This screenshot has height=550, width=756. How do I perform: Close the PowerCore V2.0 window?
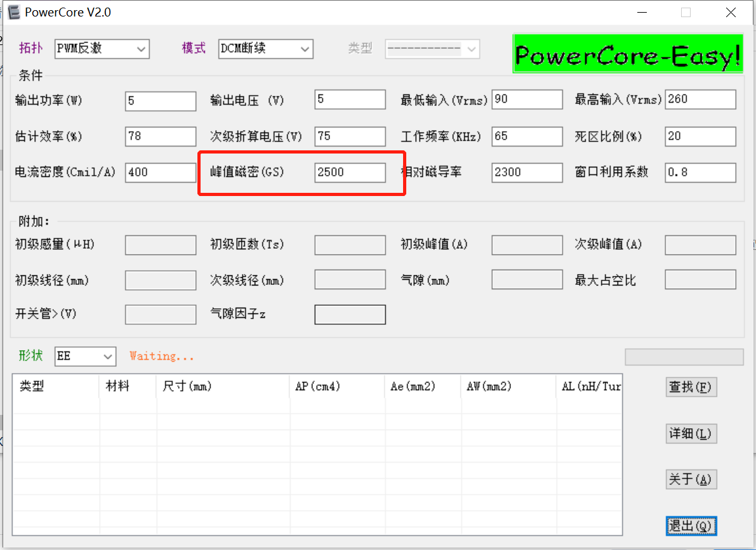click(731, 13)
